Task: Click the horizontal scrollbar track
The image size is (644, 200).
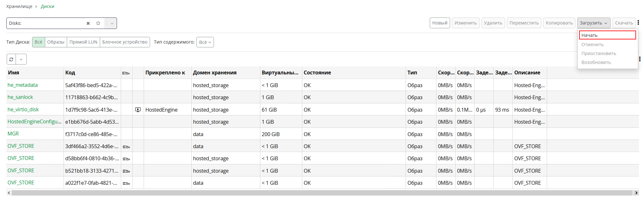Action: tap(322, 193)
